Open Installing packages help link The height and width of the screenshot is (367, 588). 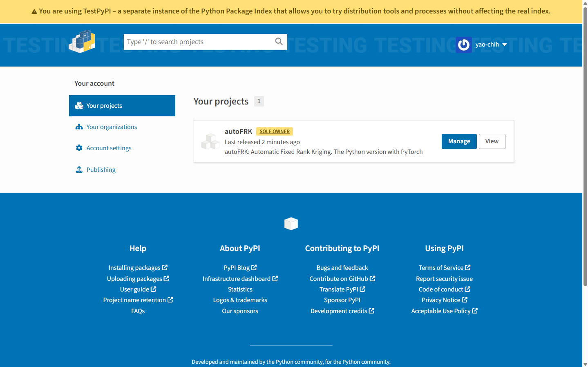[138, 268]
